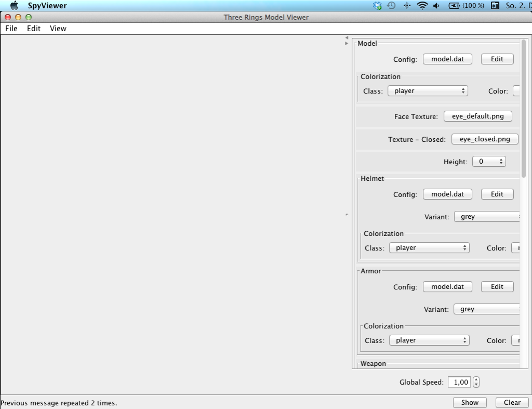532x409 pixels.
Task: Open the Helmet Variant grey dropdown
Action: tap(487, 217)
